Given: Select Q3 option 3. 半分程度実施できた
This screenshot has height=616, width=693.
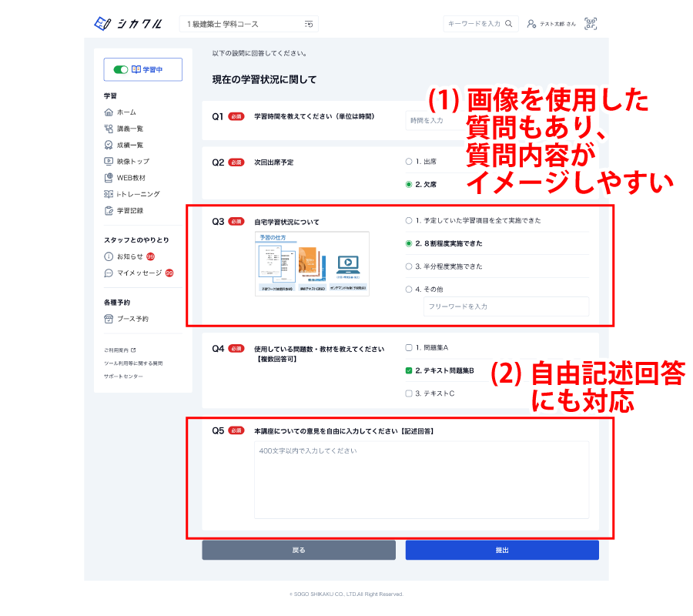Looking at the screenshot, I should coord(409,266).
